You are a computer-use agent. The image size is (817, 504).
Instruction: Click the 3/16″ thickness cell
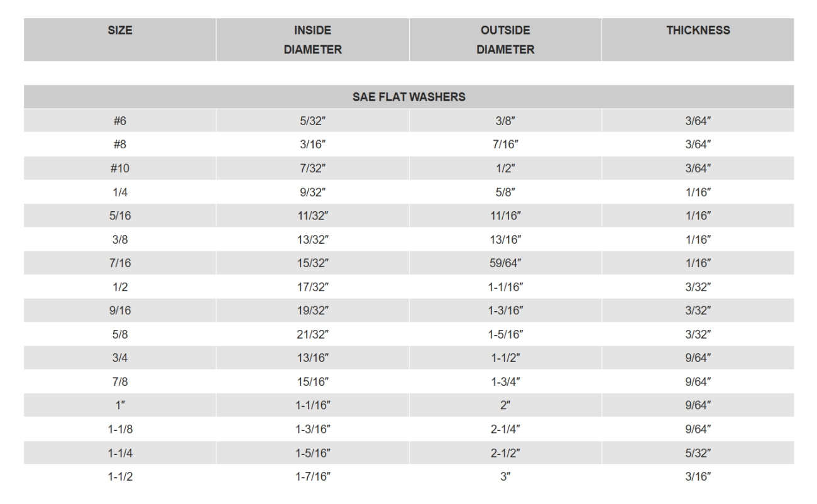coord(698,477)
